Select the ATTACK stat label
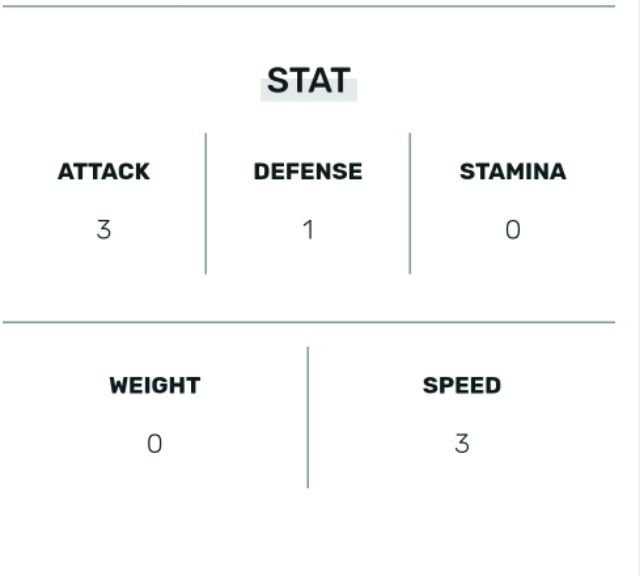This screenshot has width=640, height=576. [104, 172]
